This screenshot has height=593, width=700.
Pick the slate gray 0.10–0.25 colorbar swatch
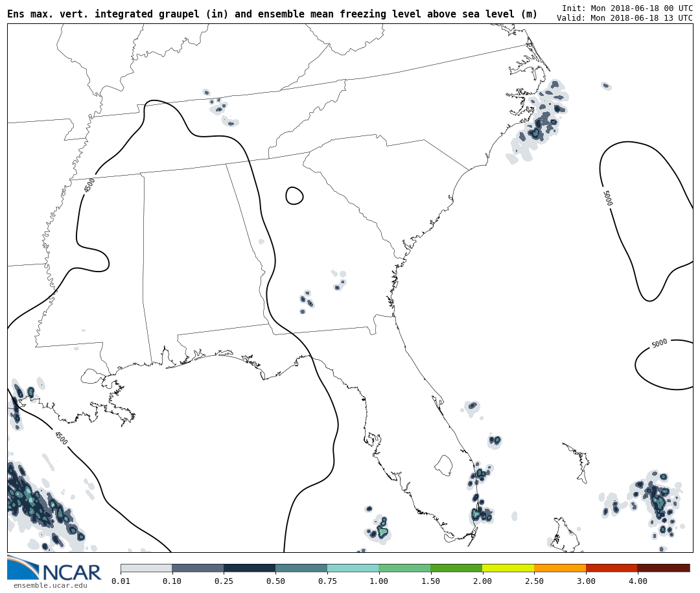pos(198,568)
